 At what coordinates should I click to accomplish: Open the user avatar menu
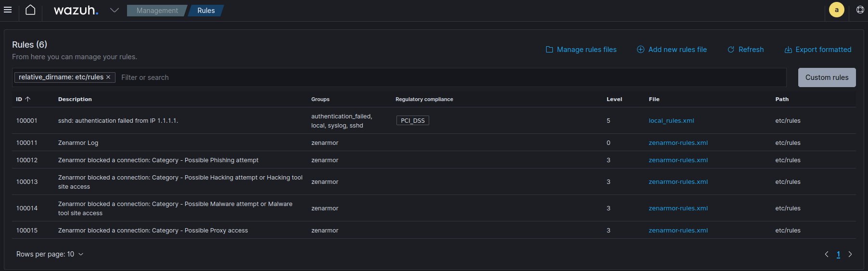pyautogui.click(x=836, y=10)
